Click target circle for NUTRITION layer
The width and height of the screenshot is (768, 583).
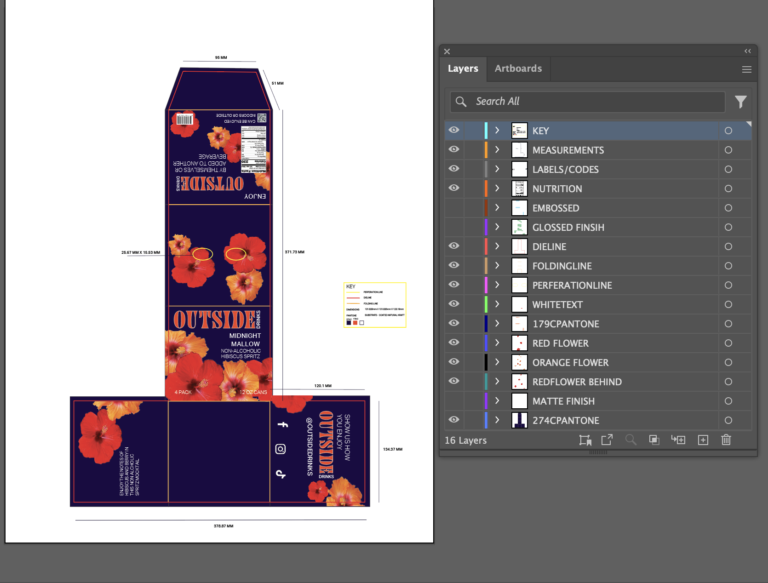(x=728, y=189)
